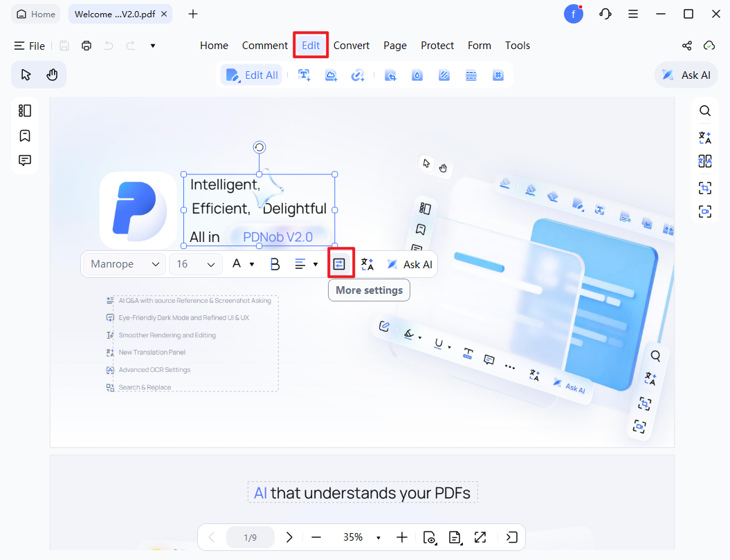730x560 pixels.
Task: Click the OCR screenshot icon in right sidebar
Action: click(x=705, y=188)
